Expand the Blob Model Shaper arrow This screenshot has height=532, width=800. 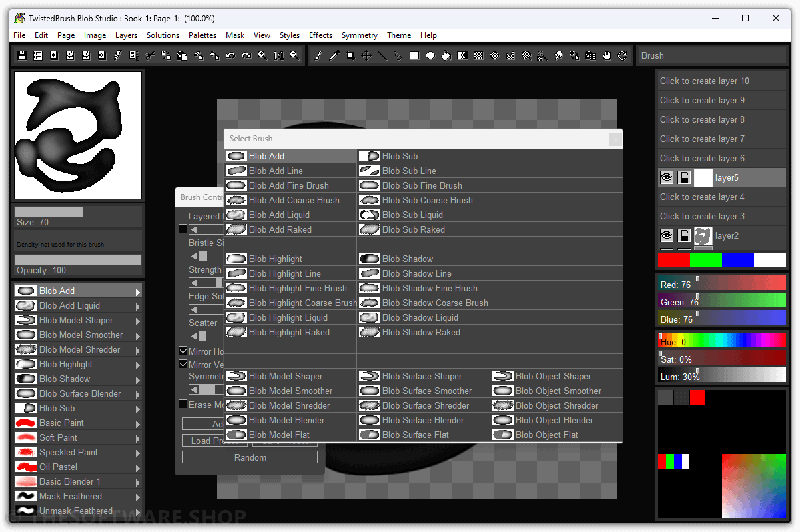(x=137, y=321)
